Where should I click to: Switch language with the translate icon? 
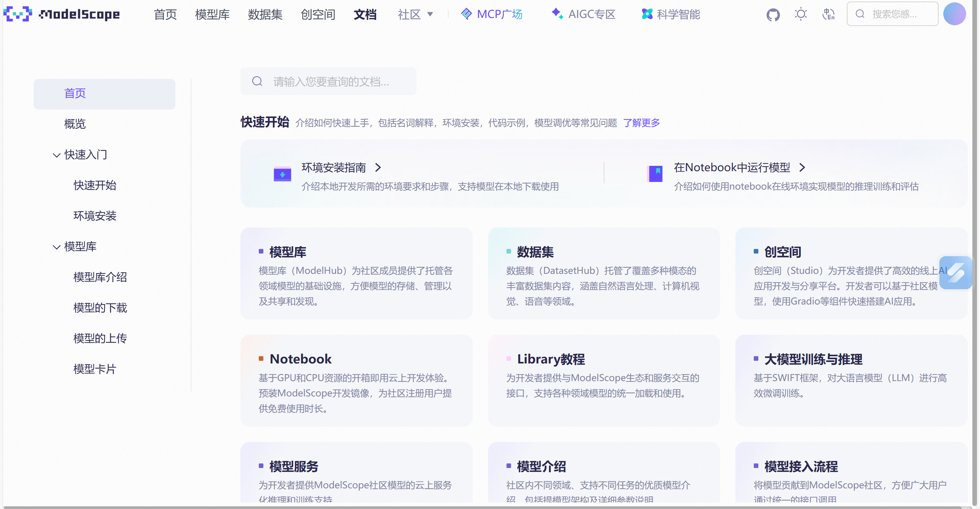(828, 15)
